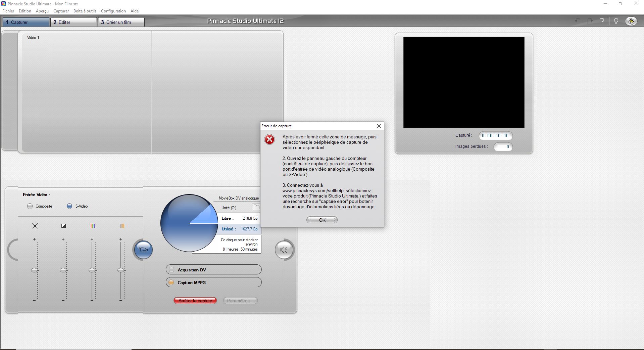Choose Capture MPEG mode
This screenshot has height=350, width=644.
click(x=213, y=282)
